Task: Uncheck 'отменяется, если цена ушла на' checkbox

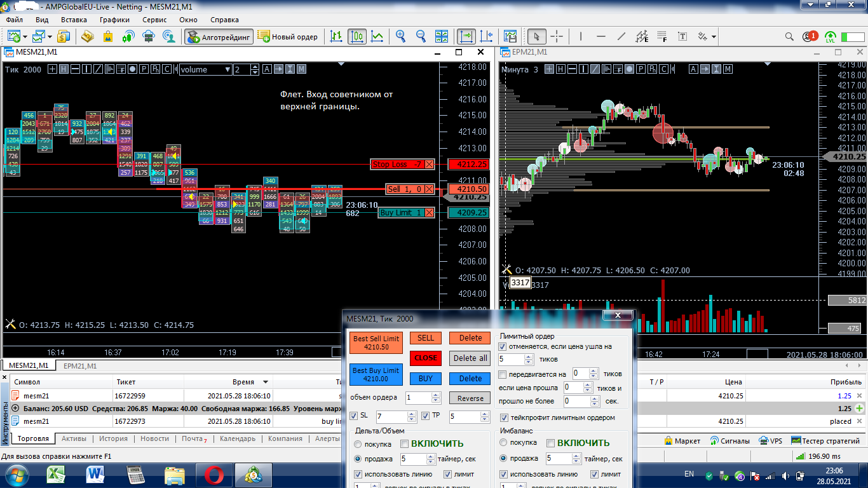Action: pyautogui.click(x=503, y=347)
